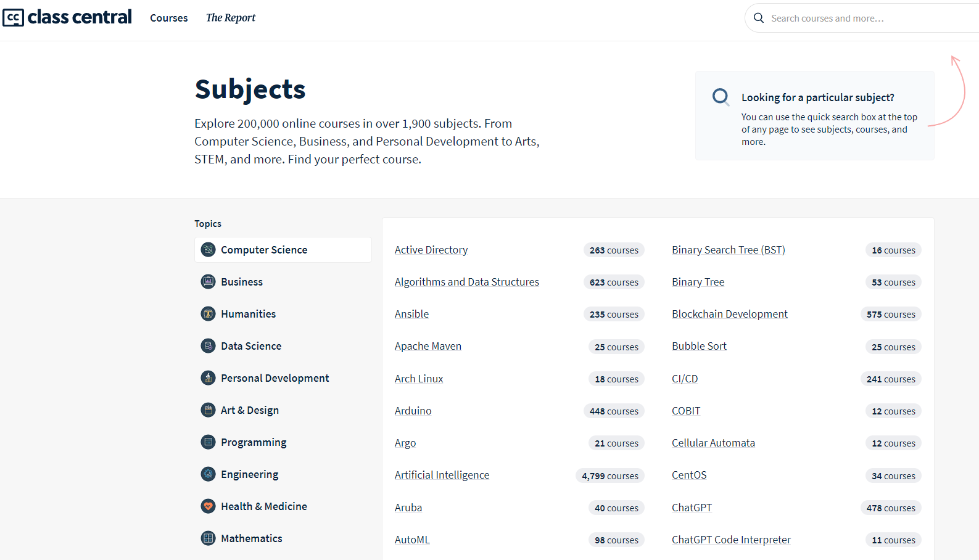Go to Blockchain Development courses
Screen dimensions: 979x560
point(729,314)
